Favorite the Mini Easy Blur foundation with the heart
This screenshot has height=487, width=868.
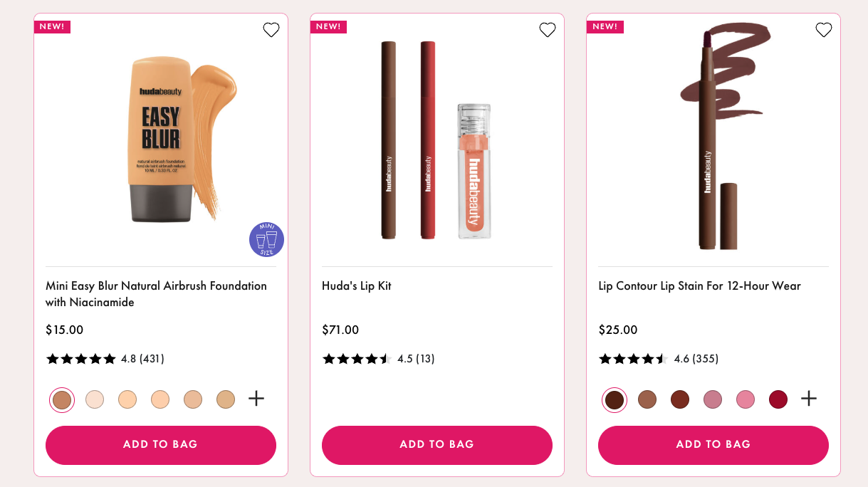(x=271, y=30)
